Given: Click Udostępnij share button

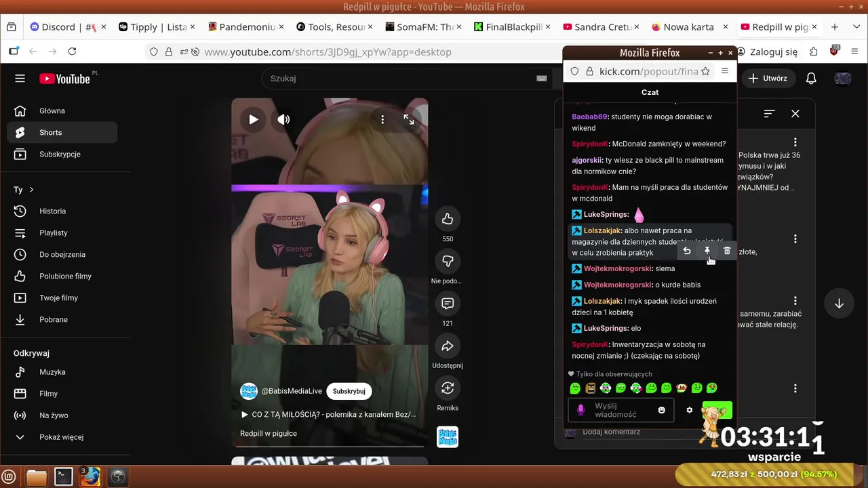Looking at the screenshot, I should tap(448, 346).
